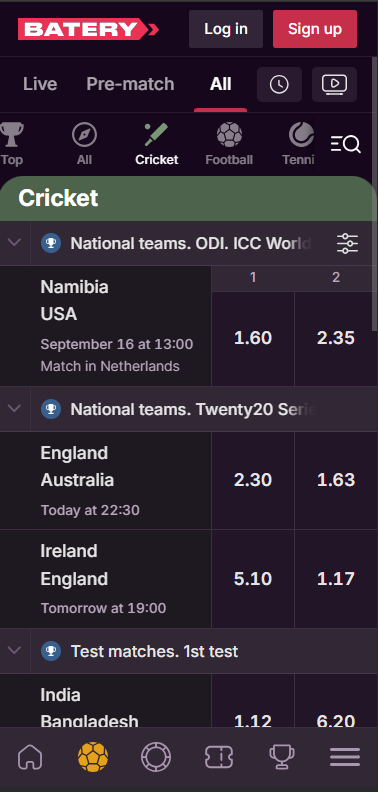
Task: Open the sports search list icon
Action: coord(346,144)
